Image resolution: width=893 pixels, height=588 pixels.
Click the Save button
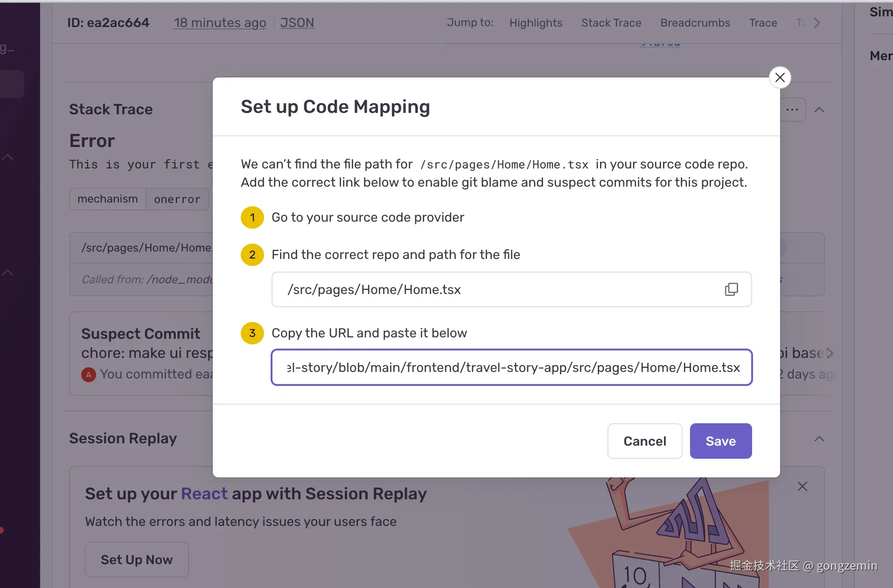[720, 441]
